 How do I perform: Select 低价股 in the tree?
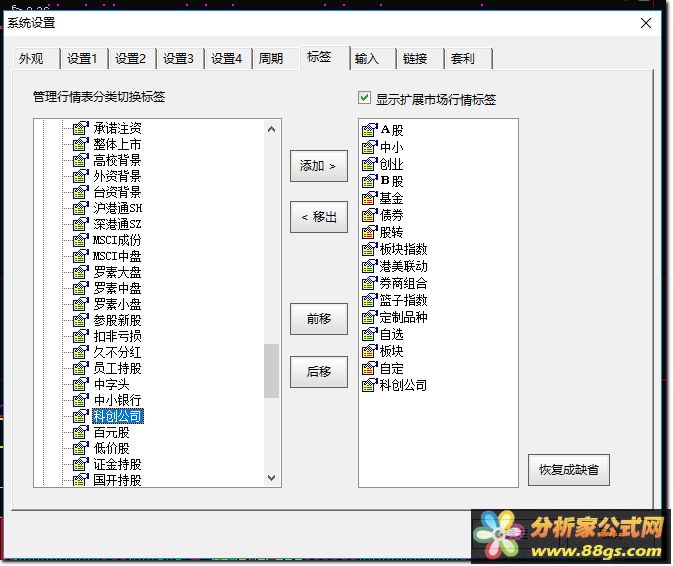[x=111, y=448]
